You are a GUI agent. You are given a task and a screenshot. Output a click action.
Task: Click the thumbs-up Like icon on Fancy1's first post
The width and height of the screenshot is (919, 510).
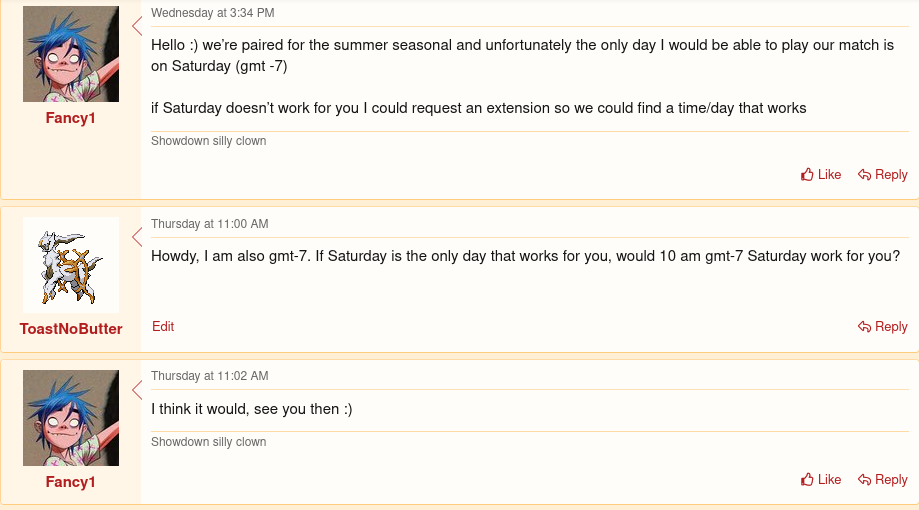tap(807, 175)
